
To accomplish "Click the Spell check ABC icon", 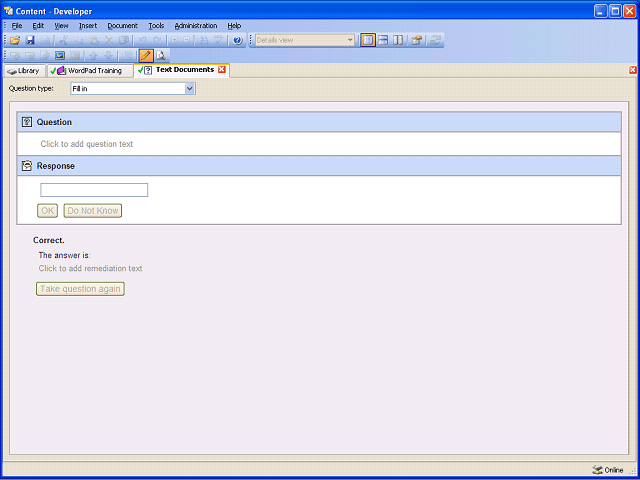I will [x=219, y=40].
